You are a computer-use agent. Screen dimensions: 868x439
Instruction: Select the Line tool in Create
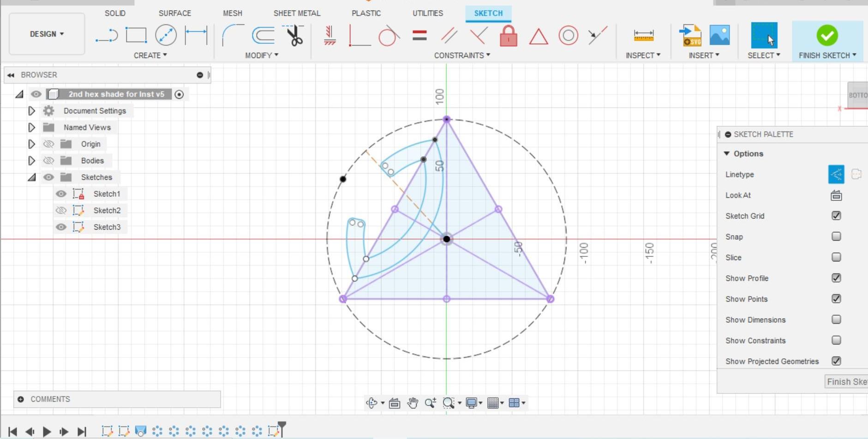[107, 36]
